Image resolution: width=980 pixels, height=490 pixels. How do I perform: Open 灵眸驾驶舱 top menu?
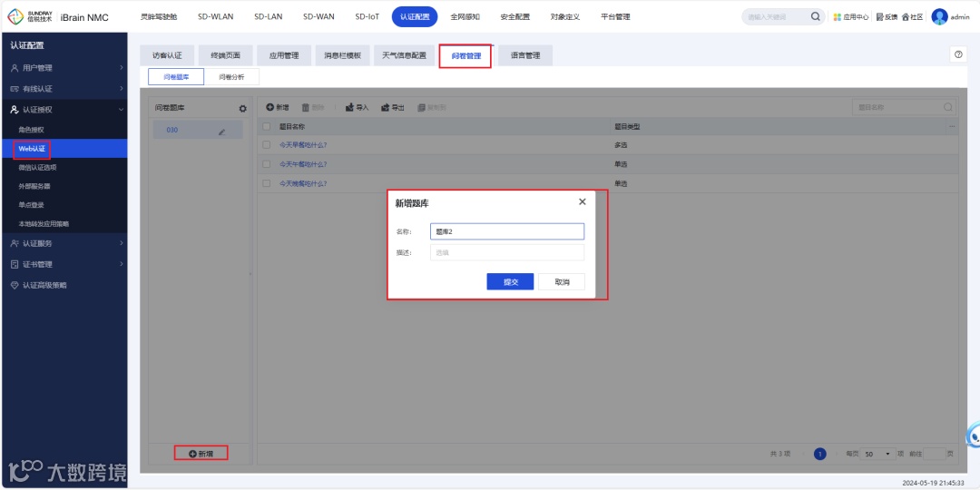click(x=159, y=17)
